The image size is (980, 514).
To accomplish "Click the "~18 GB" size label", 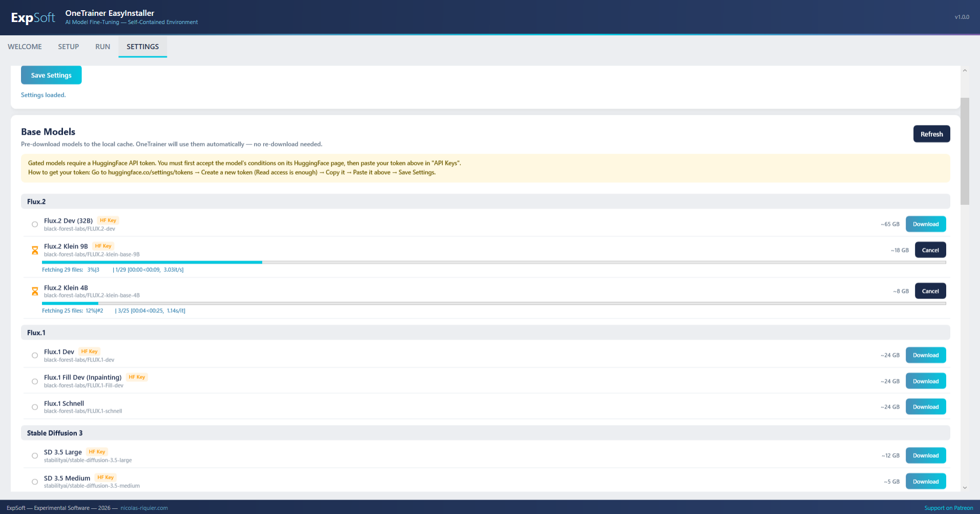I will point(900,250).
